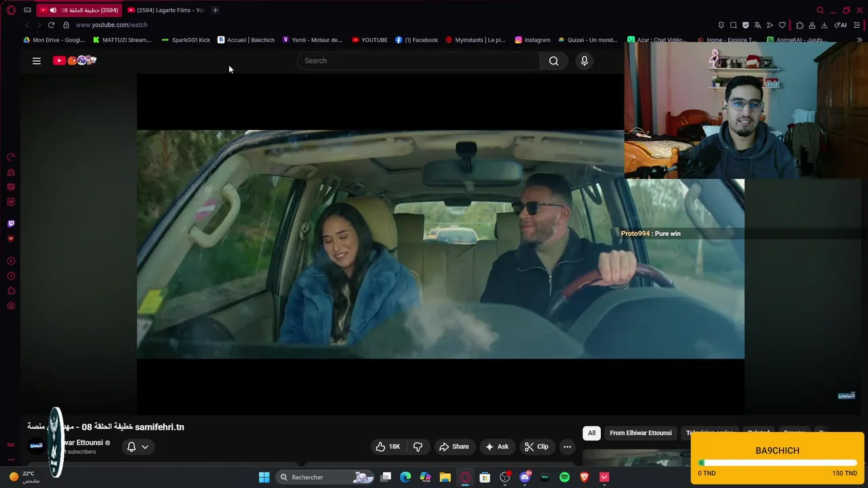This screenshot has width=868, height=488.
Task: Like the video with 18K likes
Action: tap(389, 447)
